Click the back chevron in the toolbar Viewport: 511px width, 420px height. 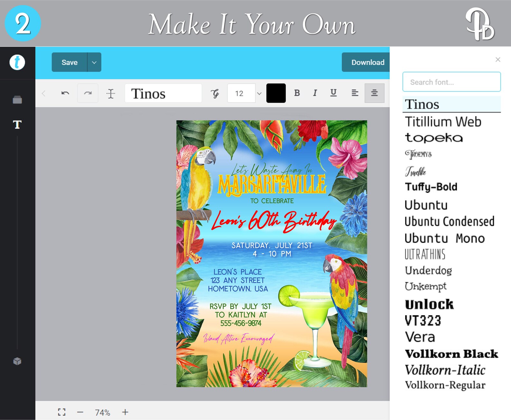tap(44, 94)
